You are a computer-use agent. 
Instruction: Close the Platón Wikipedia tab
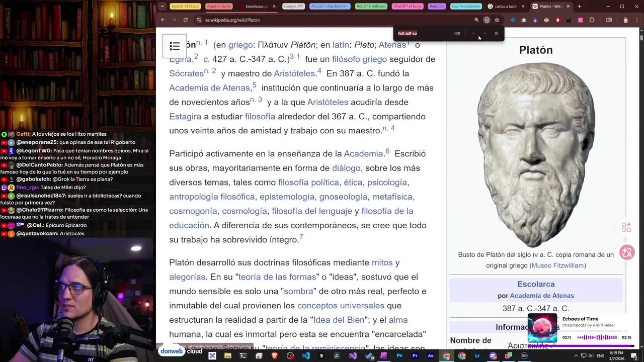[x=568, y=7]
